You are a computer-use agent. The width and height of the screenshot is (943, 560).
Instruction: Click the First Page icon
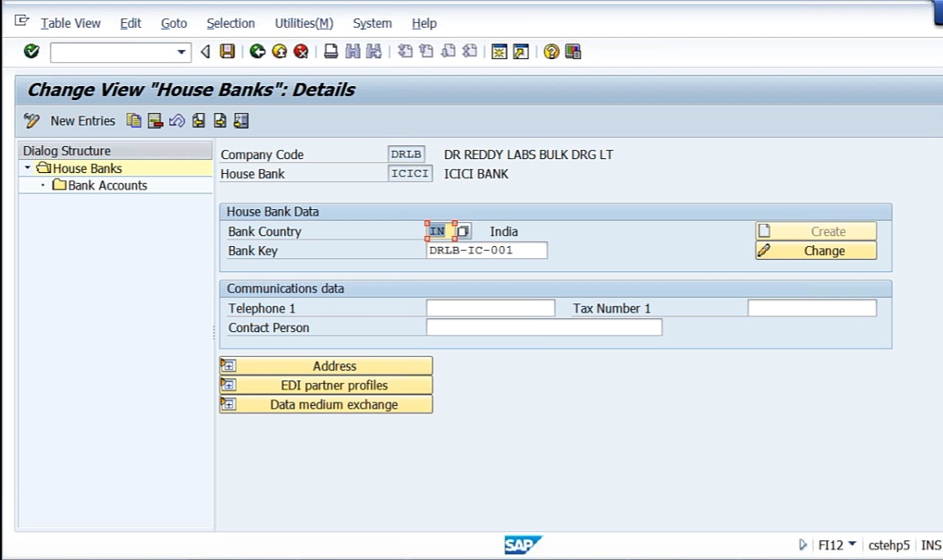[x=405, y=52]
